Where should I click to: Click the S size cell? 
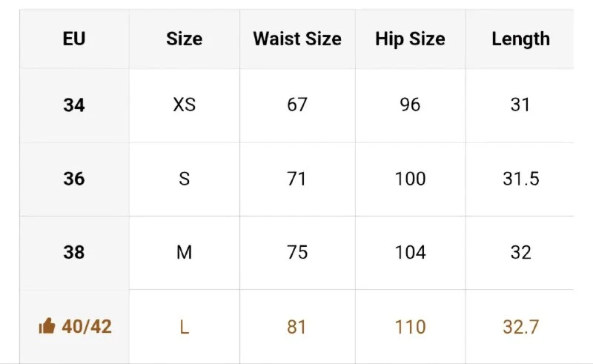184,179
